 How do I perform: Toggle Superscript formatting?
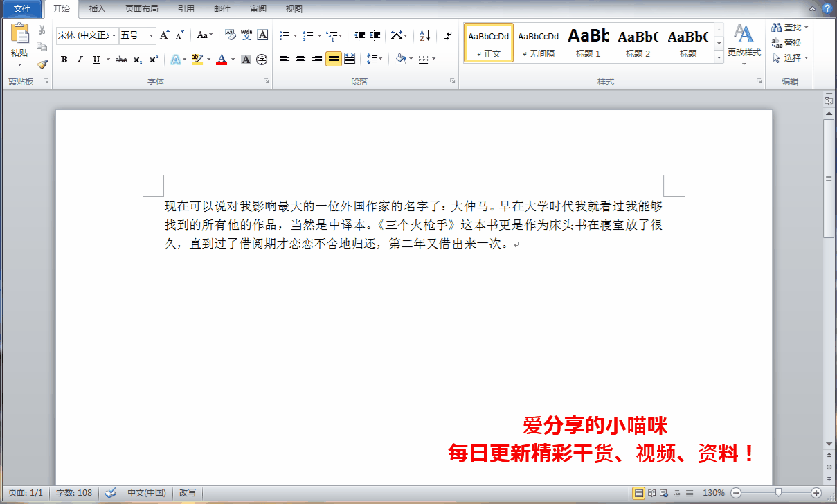(x=153, y=60)
